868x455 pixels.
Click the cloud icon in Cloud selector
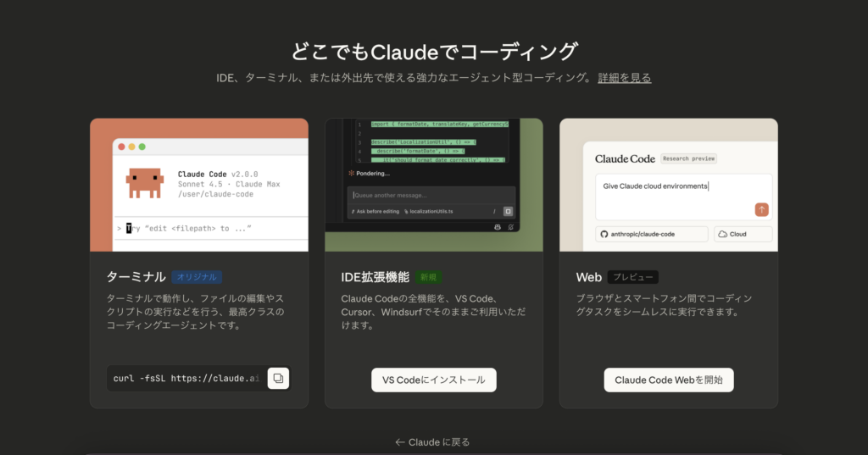click(x=721, y=235)
